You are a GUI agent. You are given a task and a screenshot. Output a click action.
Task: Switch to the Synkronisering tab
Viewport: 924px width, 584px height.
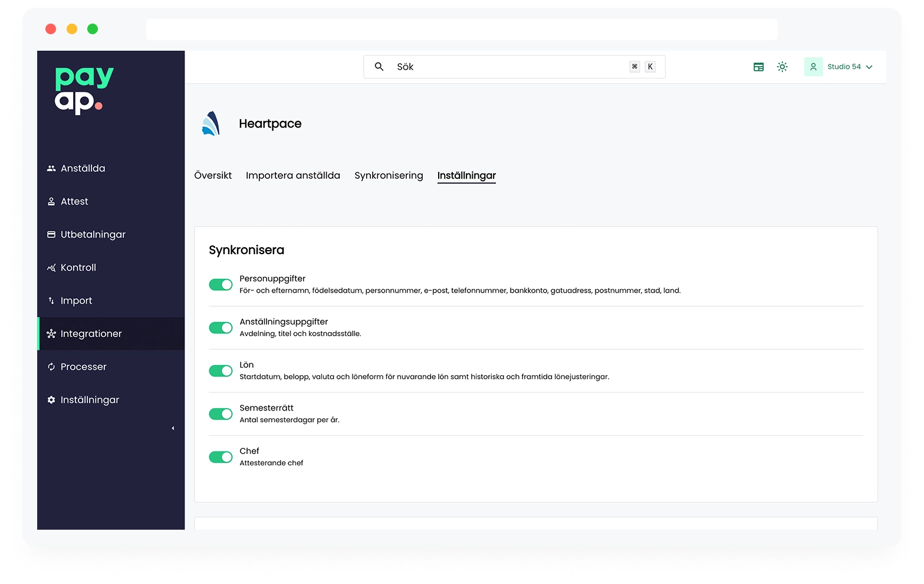pos(389,175)
